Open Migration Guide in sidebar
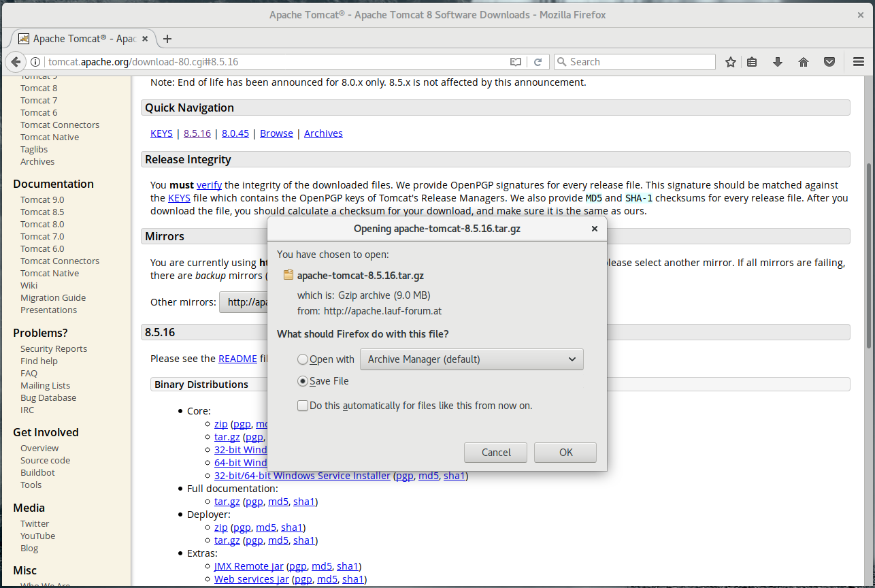 [53, 297]
